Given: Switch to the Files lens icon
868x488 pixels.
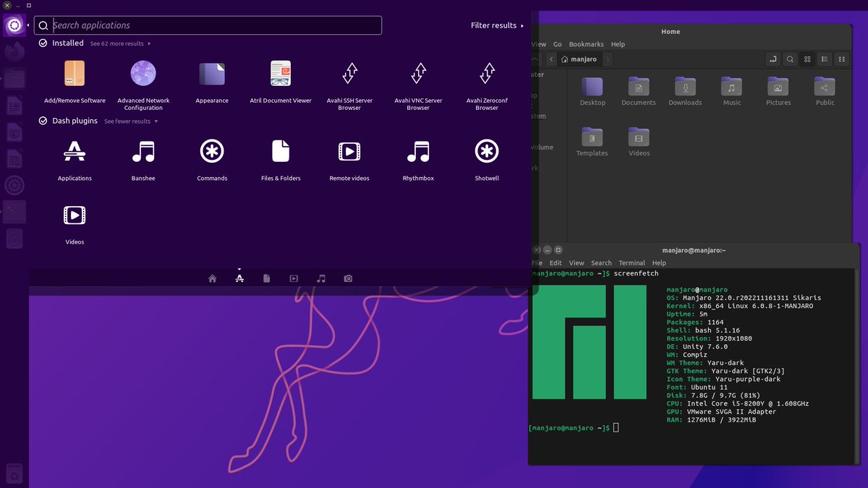Looking at the screenshot, I should [x=267, y=278].
